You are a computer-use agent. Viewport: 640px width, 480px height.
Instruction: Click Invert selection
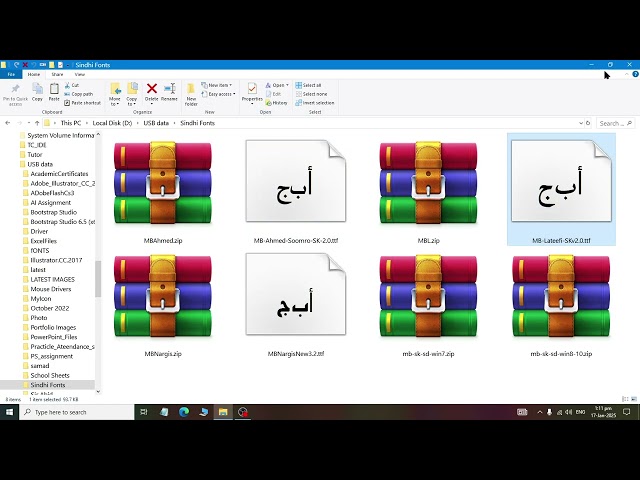click(315, 103)
